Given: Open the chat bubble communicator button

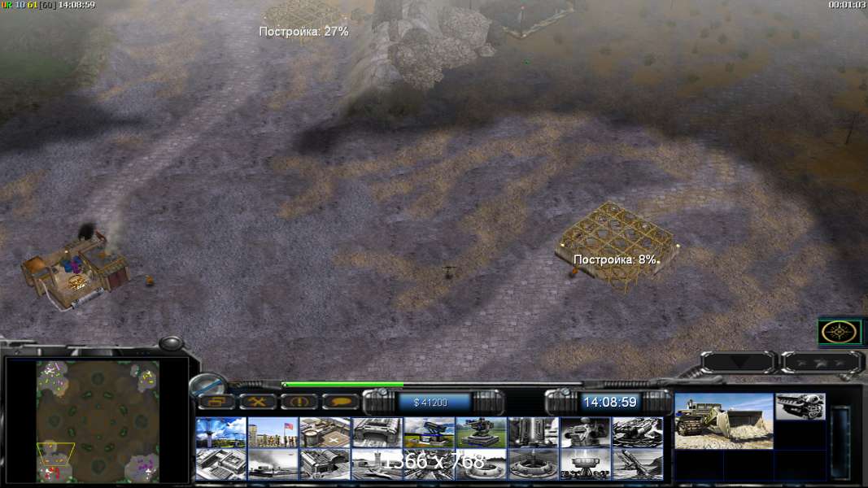Looking at the screenshot, I should (x=340, y=402).
